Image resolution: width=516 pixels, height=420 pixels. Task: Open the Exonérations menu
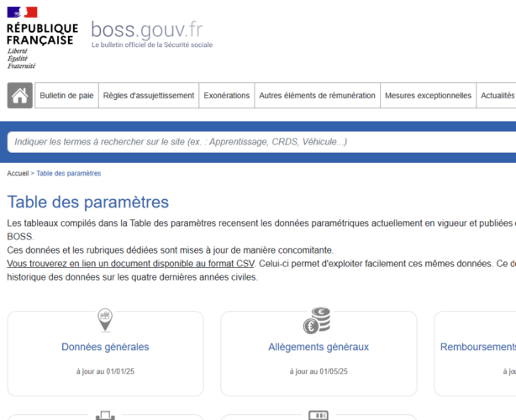coord(226,96)
